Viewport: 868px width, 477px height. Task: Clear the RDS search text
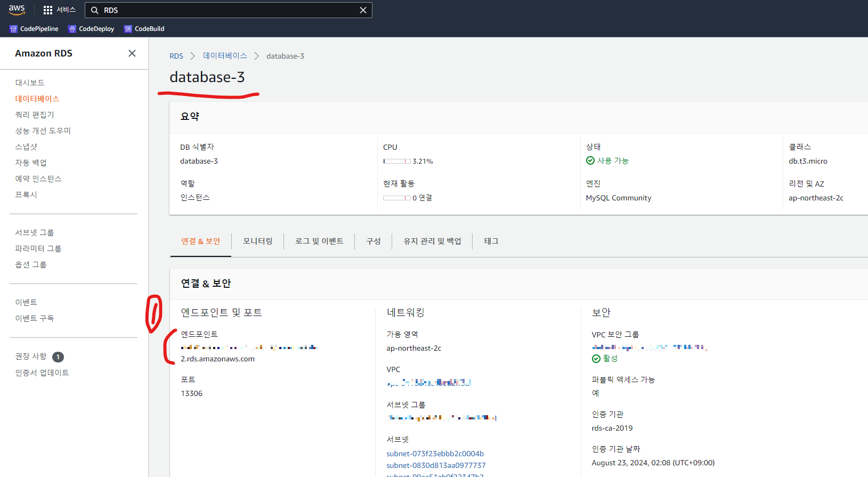[x=363, y=10]
